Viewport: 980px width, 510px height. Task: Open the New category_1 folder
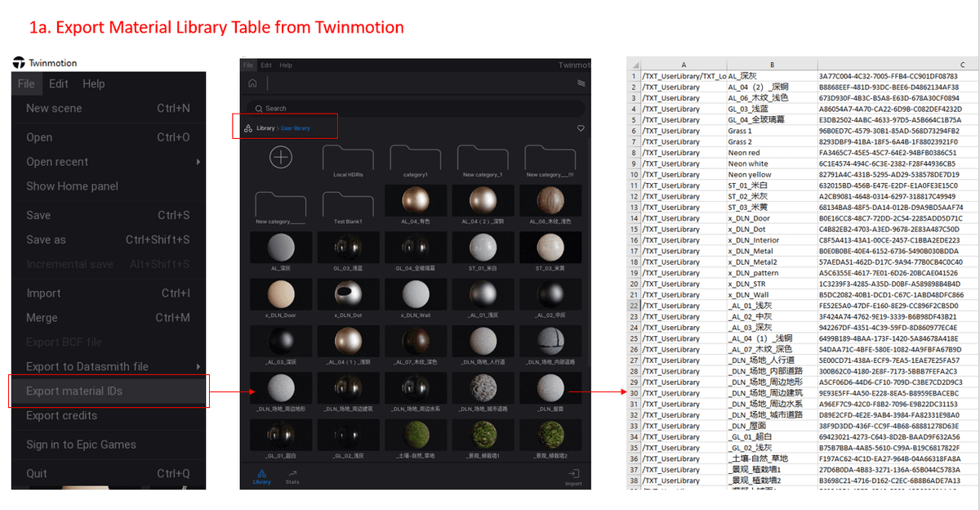point(483,160)
